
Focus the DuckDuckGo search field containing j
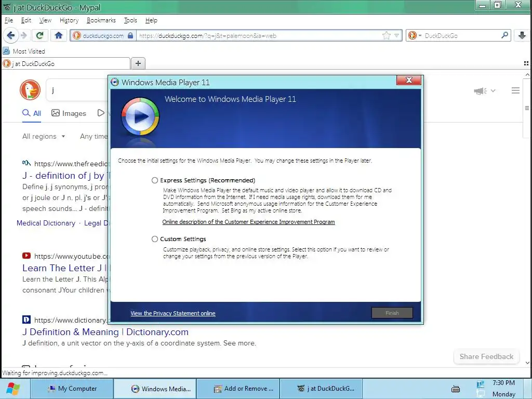tap(78, 90)
